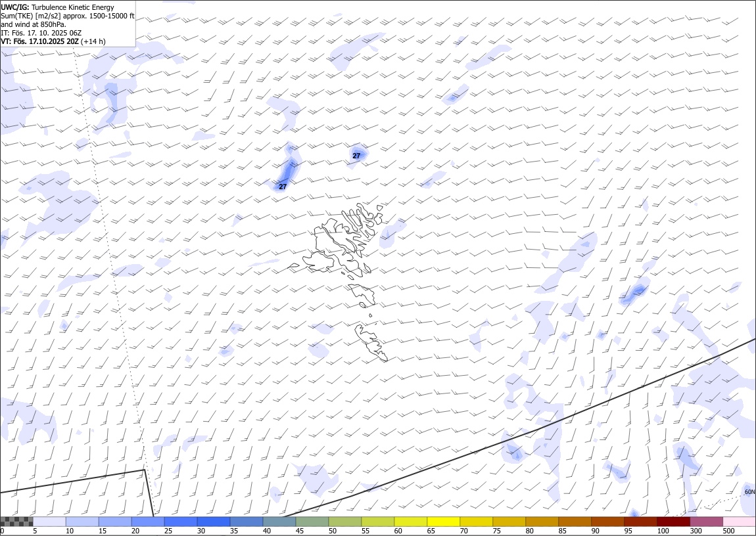Pick the 25–30 legend color swatch
Image resolution: width=756 pixels, height=536 pixels.
[x=181, y=522]
